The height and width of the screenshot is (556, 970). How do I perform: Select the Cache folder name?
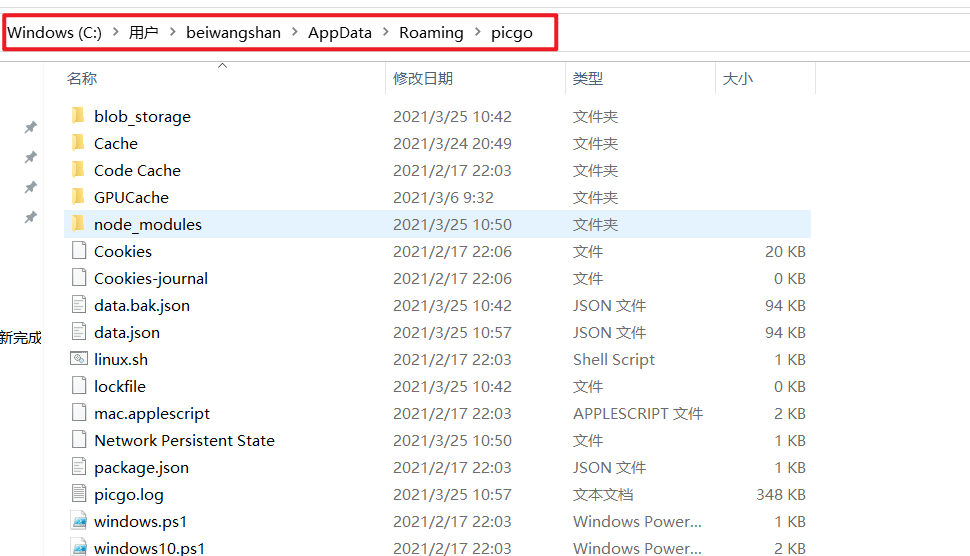116,143
